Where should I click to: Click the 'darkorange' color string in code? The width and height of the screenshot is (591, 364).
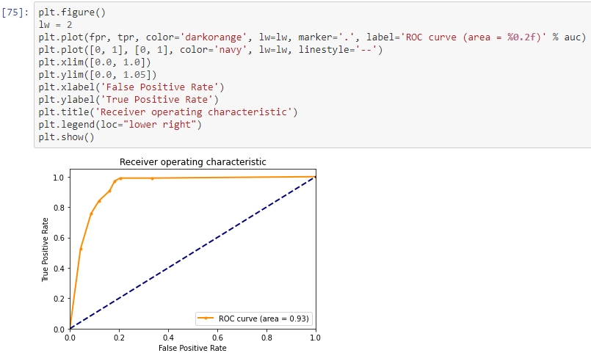click(x=214, y=37)
